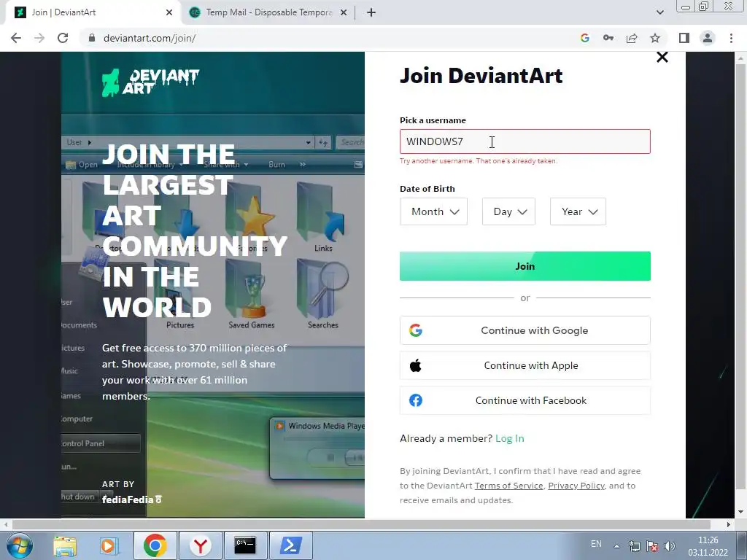Launch Windows Media Player from taskbar
Image resolution: width=747 pixels, height=560 pixels.
coord(109,545)
